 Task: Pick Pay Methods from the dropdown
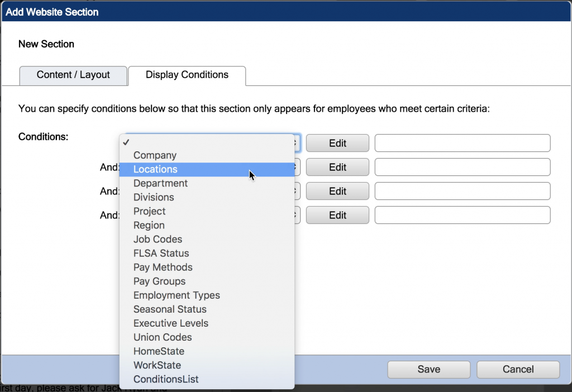pos(163,267)
